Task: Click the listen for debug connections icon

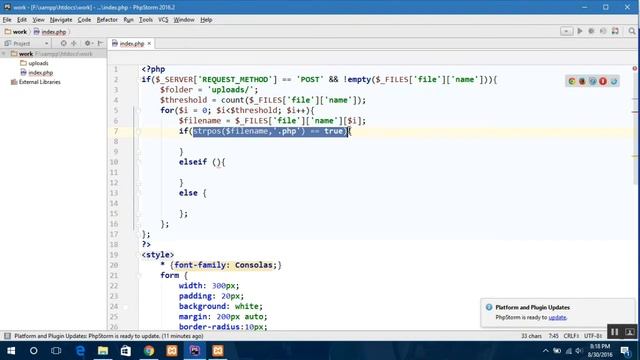Action: coord(615,31)
